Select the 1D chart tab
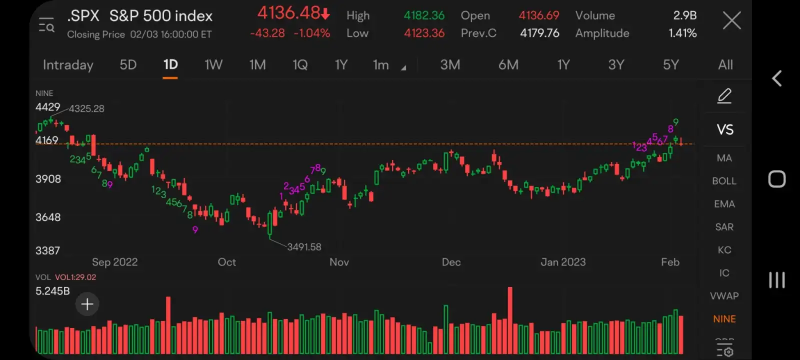Viewport: 800px width, 360px height. point(170,65)
